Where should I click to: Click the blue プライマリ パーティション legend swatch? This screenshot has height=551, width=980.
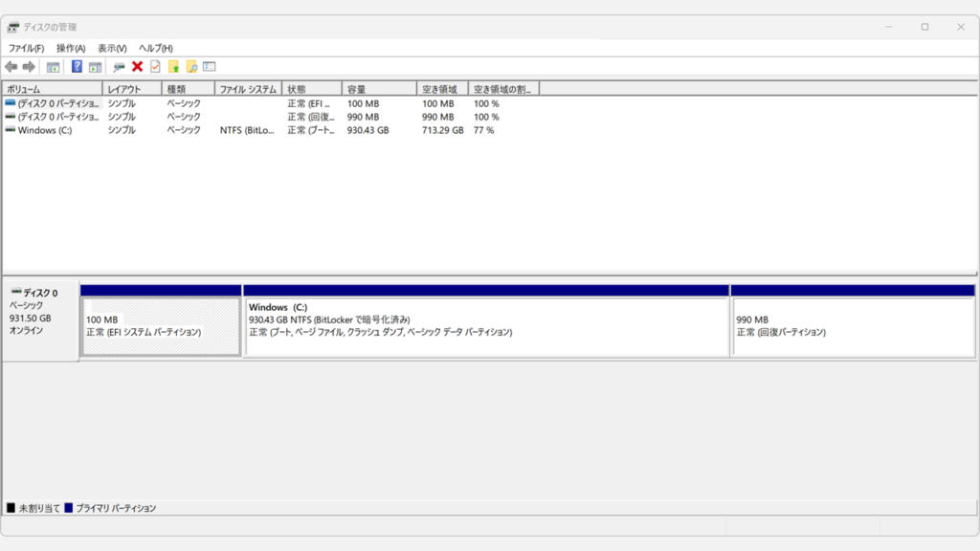[x=68, y=508]
